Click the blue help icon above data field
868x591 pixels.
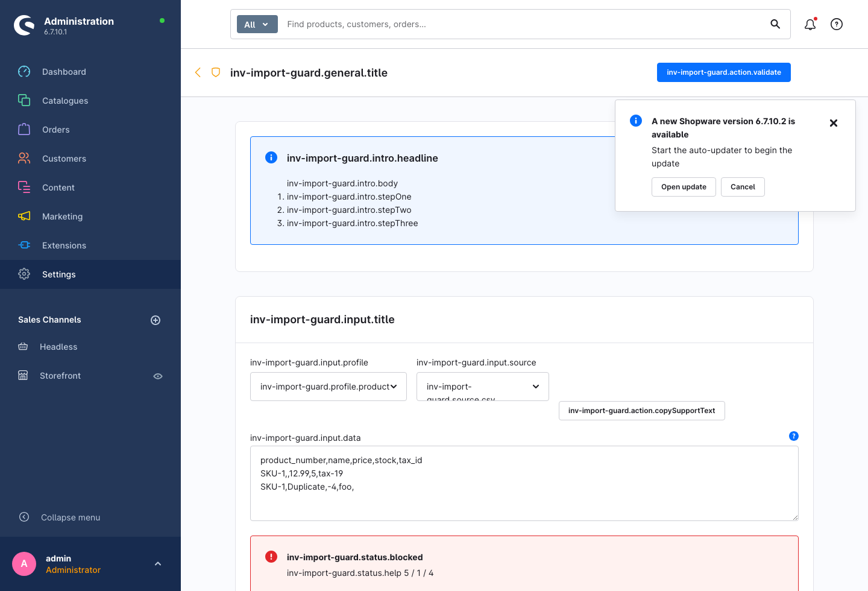click(794, 436)
